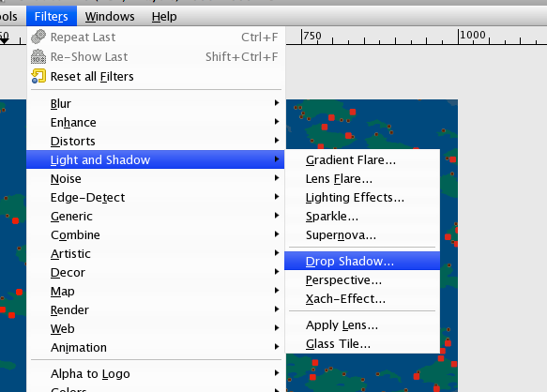Click the Render submenu arrow
The height and width of the screenshot is (392, 547).
pyautogui.click(x=277, y=309)
